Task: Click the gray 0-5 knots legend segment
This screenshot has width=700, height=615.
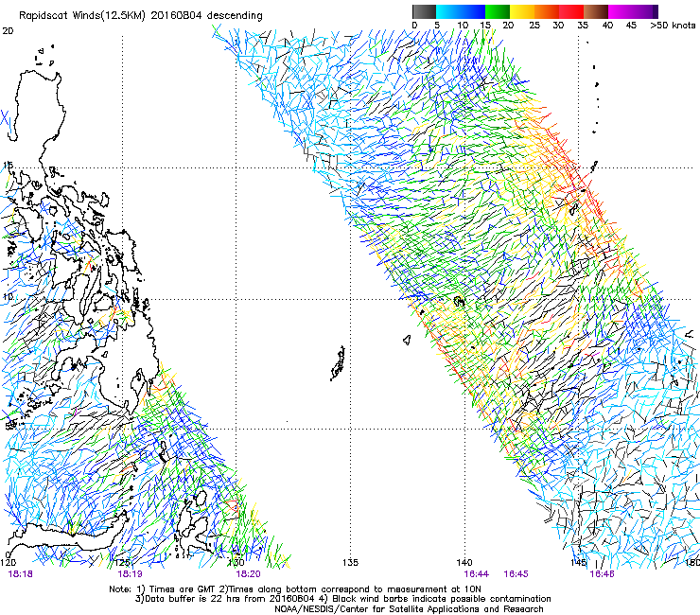Action: pos(424,11)
